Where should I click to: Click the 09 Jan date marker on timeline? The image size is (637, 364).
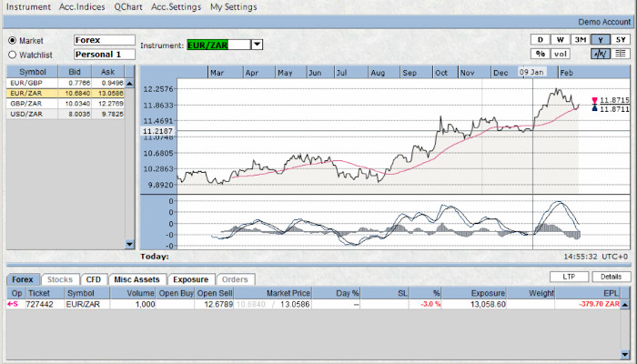pyautogui.click(x=531, y=72)
